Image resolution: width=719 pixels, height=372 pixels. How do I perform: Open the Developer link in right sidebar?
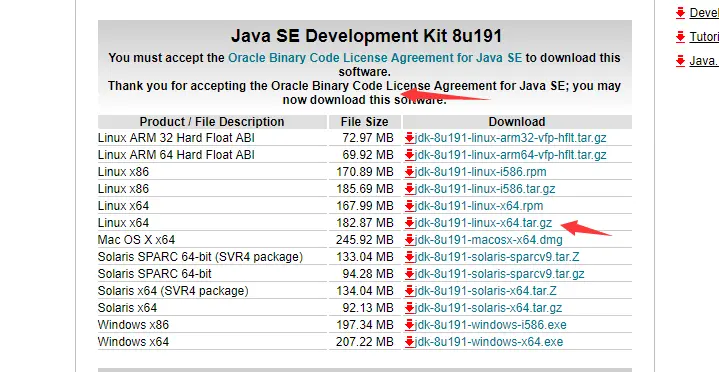tap(704, 12)
